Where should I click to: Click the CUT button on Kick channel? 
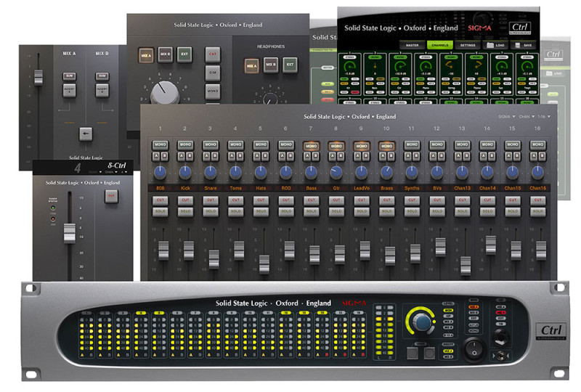[x=185, y=200]
